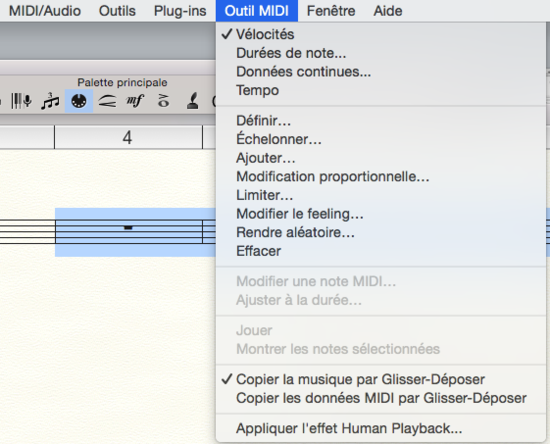The image size is (550, 444).
Task: Open the Outils menu
Action: 117,11
